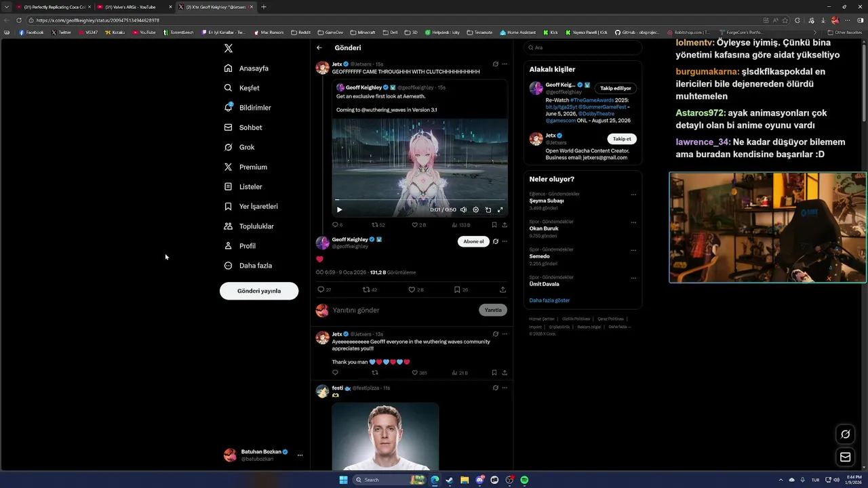Like Jetx's reply with 381 likes
Viewport: 868px width, 488px height.
coord(419,373)
